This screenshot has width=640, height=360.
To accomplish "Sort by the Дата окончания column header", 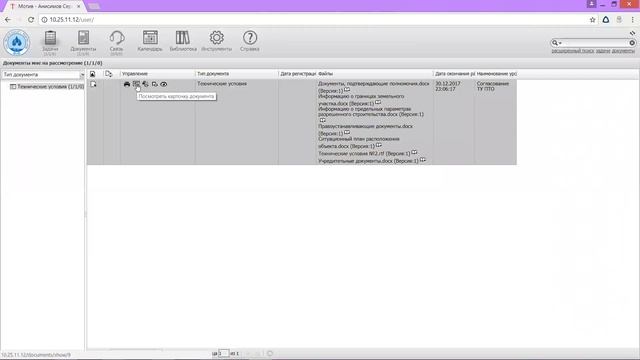I will pos(455,74).
